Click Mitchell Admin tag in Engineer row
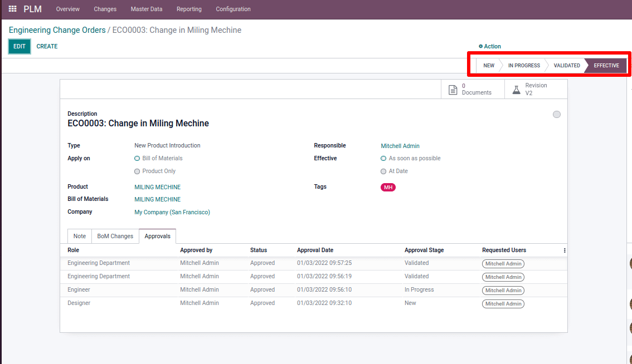 click(503, 291)
